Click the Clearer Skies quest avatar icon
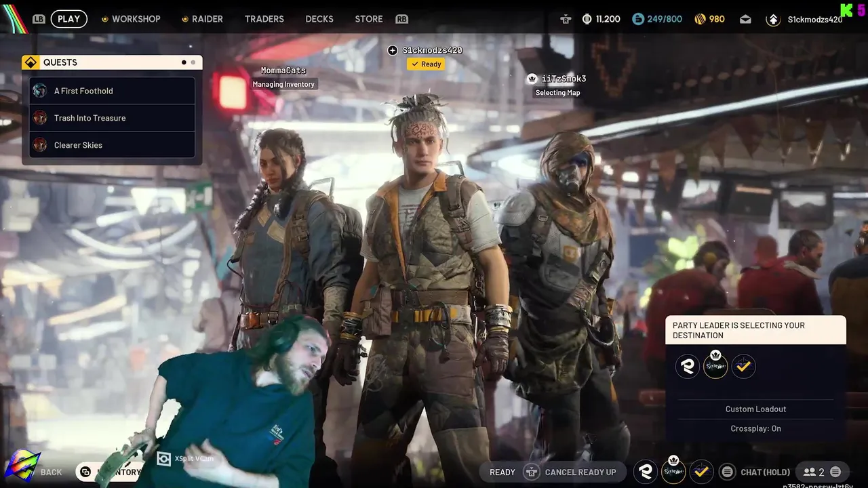Viewport: 868px width, 488px height. point(40,145)
